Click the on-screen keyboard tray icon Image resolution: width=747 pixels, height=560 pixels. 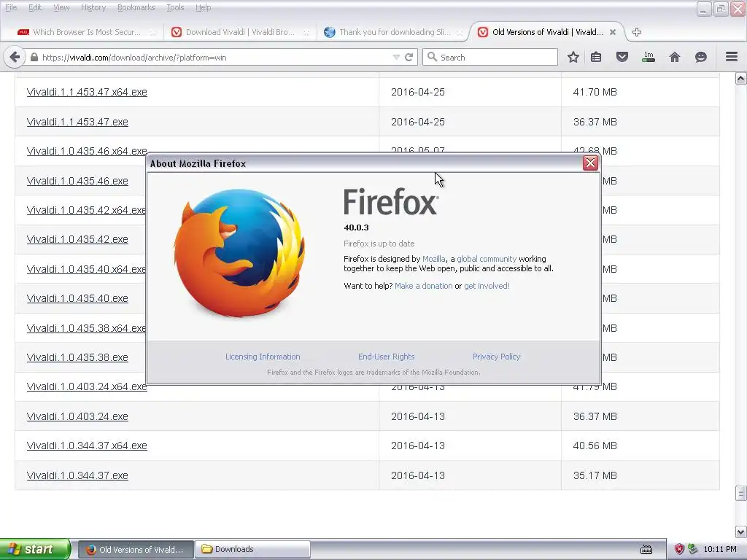[646, 550]
